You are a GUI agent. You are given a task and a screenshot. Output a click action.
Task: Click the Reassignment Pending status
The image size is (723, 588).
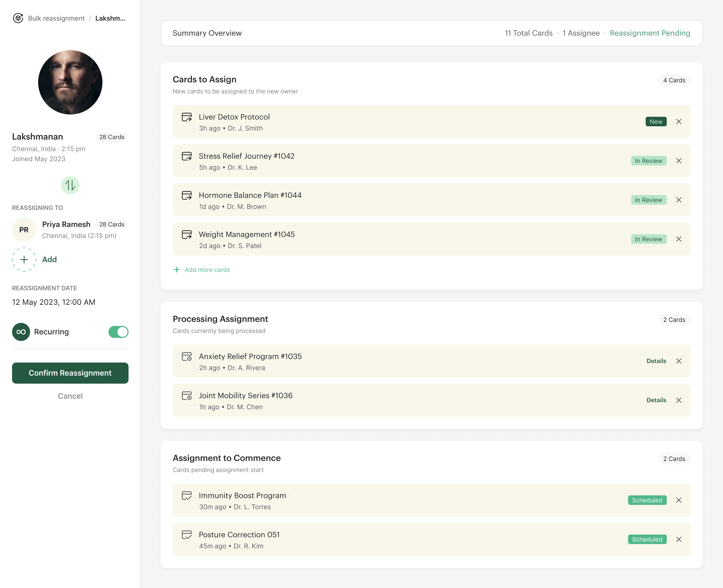pyautogui.click(x=650, y=33)
